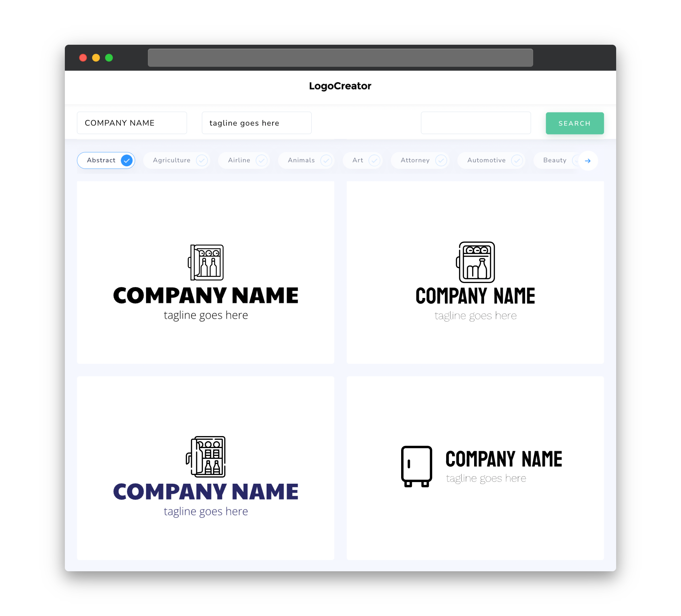Screen dimensions: 681x616
Task: Open the Attorney category filter dropdown
Action: point(421,160)
